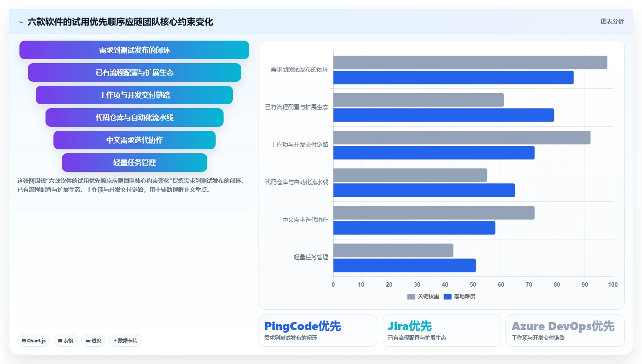The image size is (642, 364).
Task: Click blue bar for 需求到测试发布的闭环
Action: pos(453,77)
